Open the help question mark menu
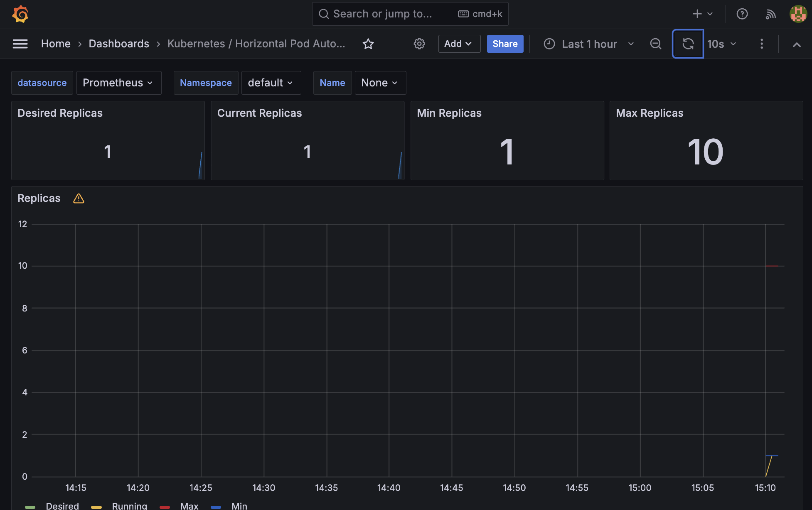The width and height of the screenshot is (812, 510). tap(742, 14)
